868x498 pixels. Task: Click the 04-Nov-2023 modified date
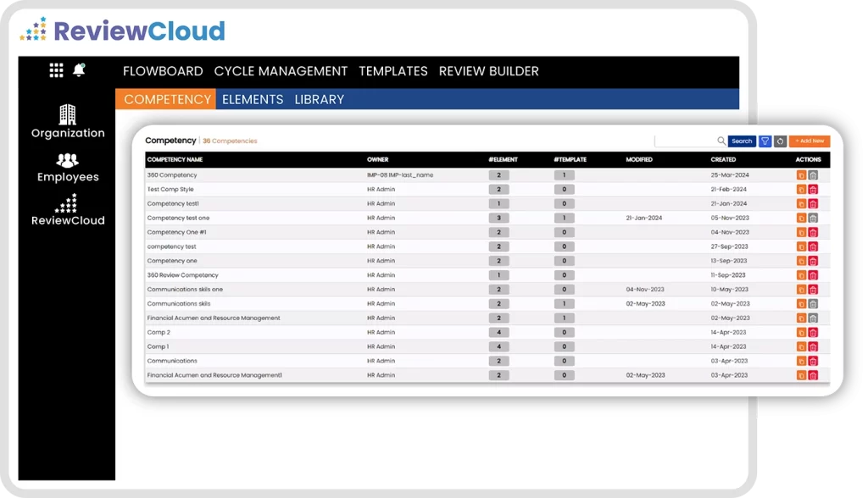click(x=645, y=290)
